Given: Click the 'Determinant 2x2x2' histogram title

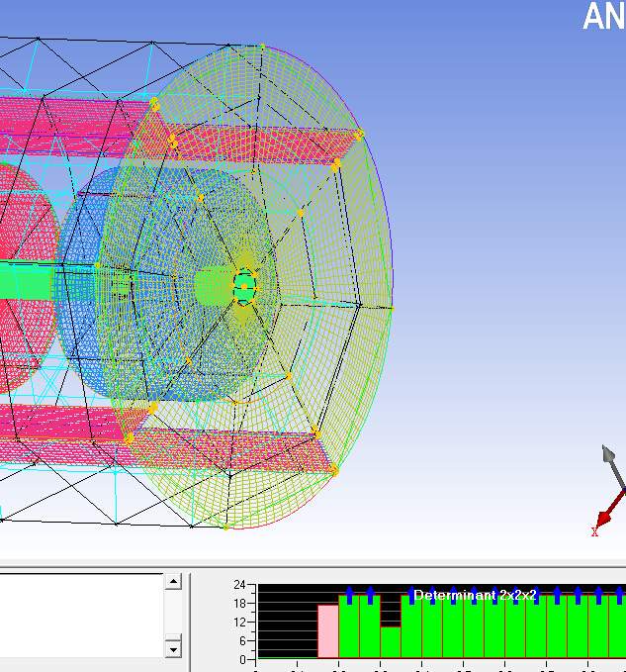Looking at the screenshot, I should [x=475, y=595].
